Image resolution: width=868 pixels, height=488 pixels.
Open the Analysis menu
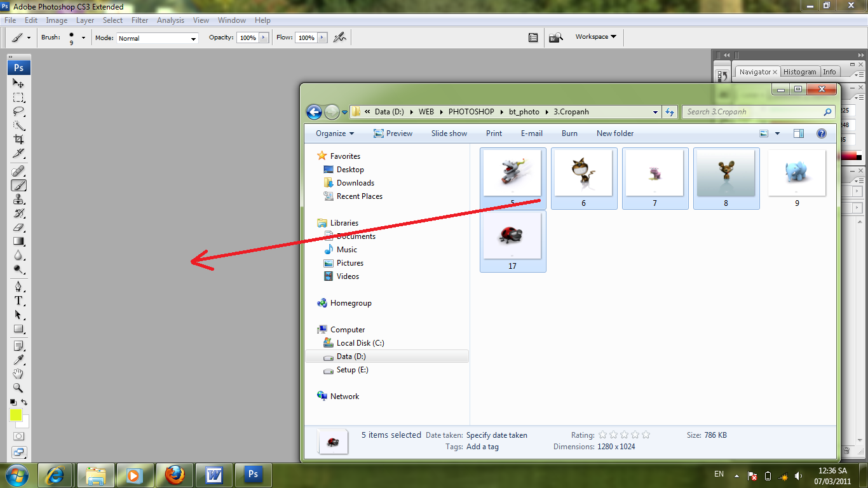170,20
